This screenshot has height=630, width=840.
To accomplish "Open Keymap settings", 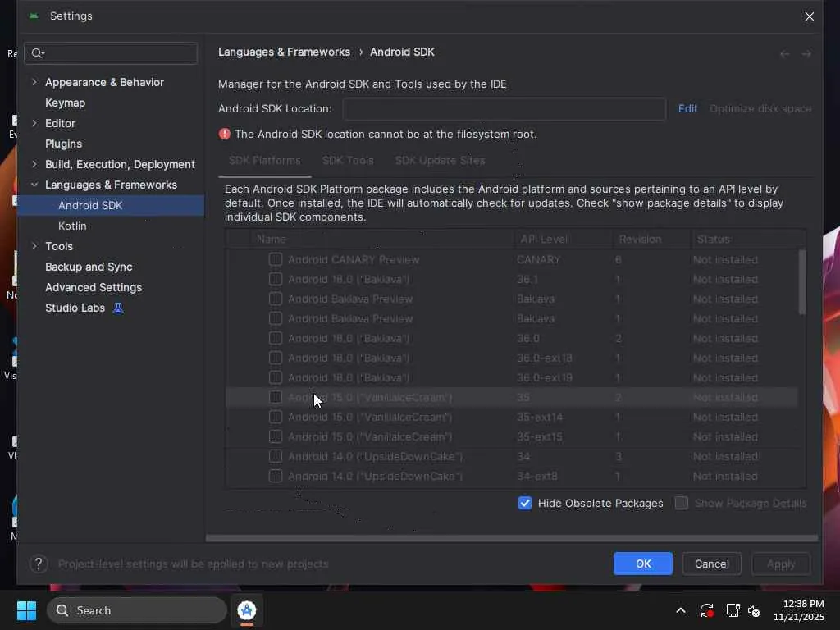I will click(66, 103).
